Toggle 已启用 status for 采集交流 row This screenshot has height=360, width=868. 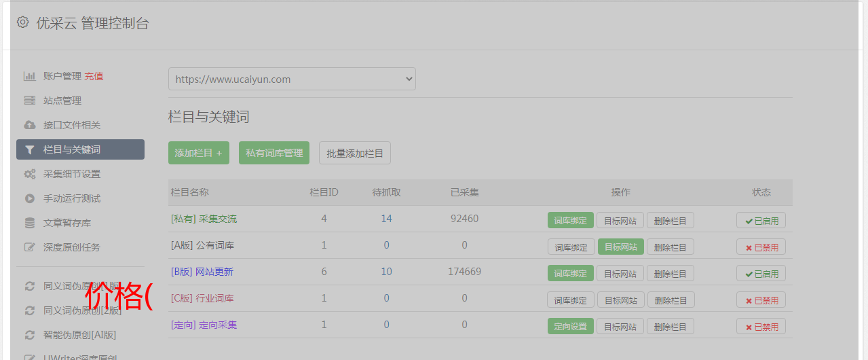(x=761, y=220)
